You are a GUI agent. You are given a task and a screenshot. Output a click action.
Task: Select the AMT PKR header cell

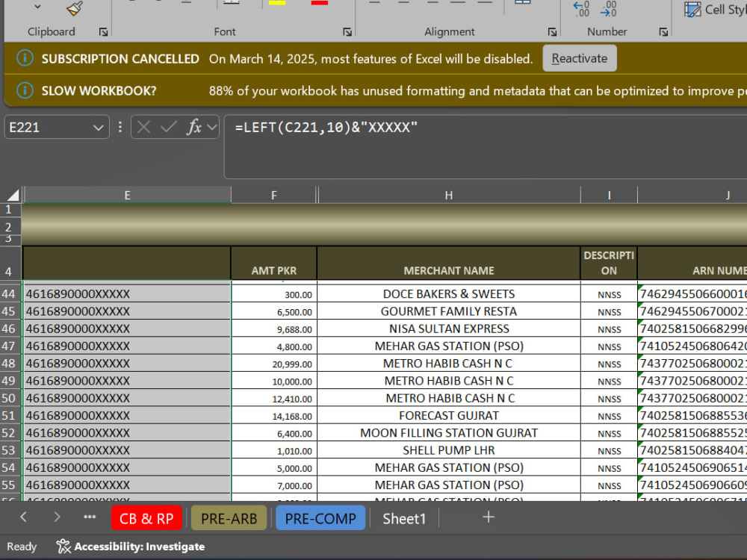click(x=274, y=263)
